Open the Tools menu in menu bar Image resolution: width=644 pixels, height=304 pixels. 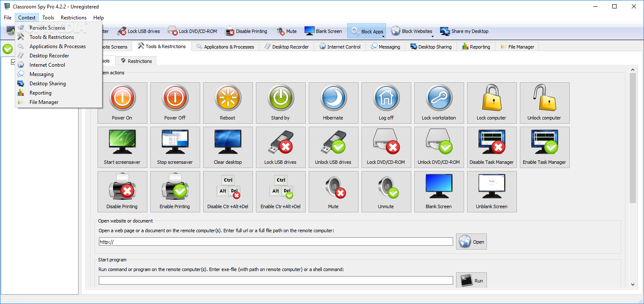point(48,18)
